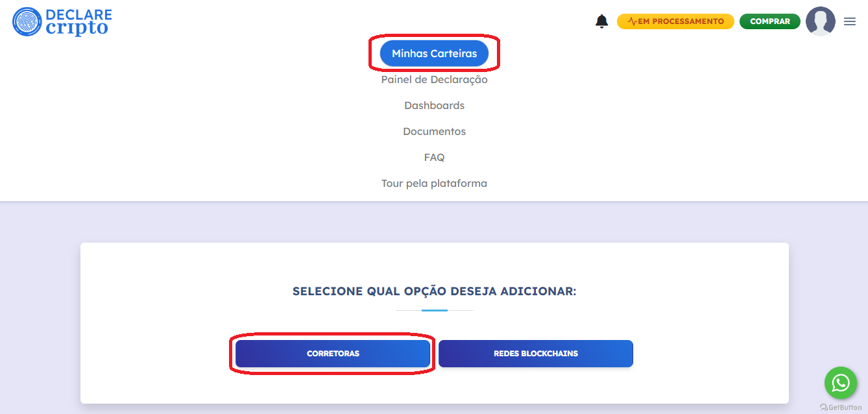Screen dimensions: 868x414
Task: Click the GetButton credit link
Action: pyautogui.click(x=841, y=408)
